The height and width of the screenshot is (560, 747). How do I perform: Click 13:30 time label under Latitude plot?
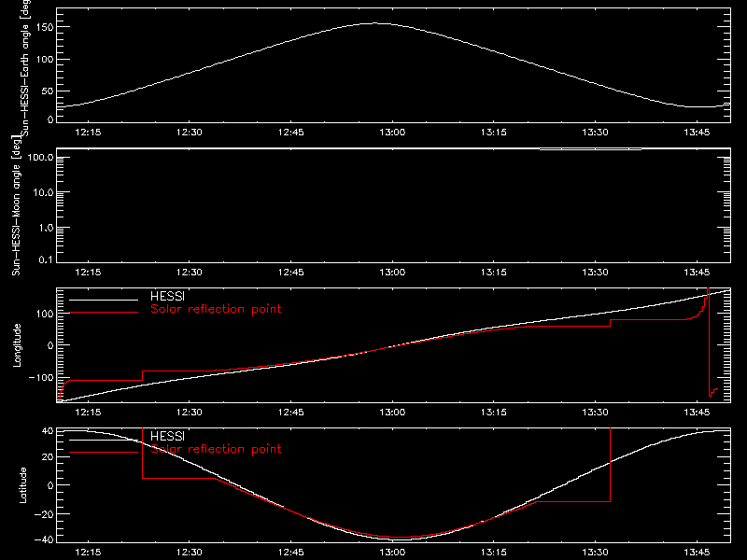[596, 553]
